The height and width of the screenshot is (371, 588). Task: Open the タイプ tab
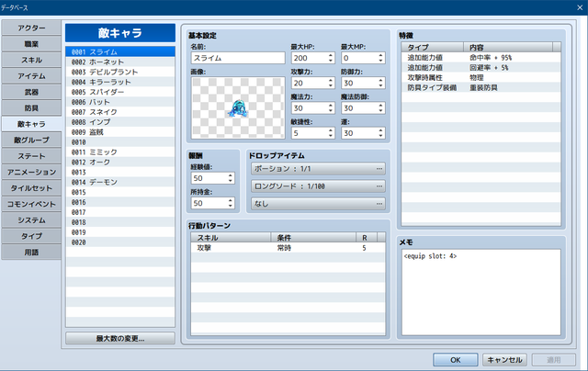click(x=31, y=236)
